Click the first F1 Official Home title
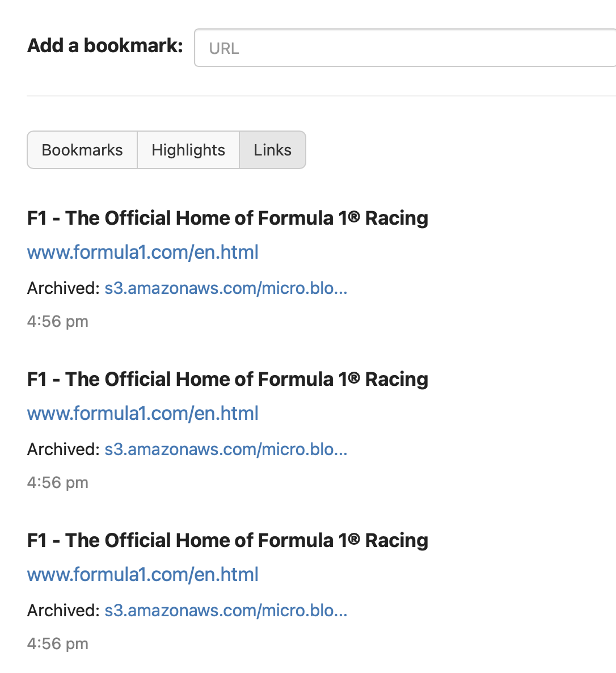 point(228,218)
